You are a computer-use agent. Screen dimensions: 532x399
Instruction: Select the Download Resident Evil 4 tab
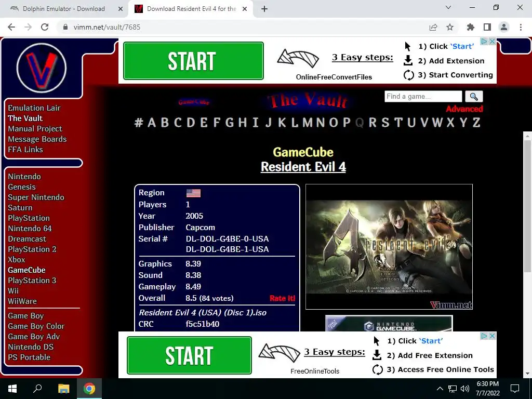[191, 9]
